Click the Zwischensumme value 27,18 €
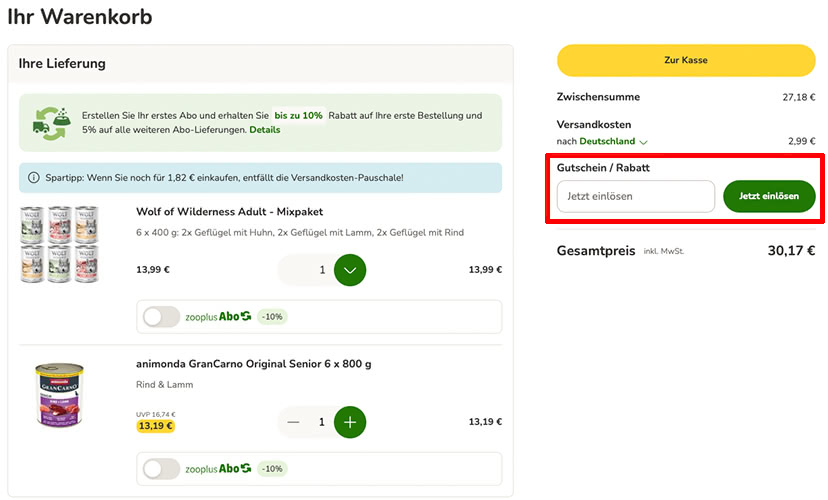 coord(798,97)
